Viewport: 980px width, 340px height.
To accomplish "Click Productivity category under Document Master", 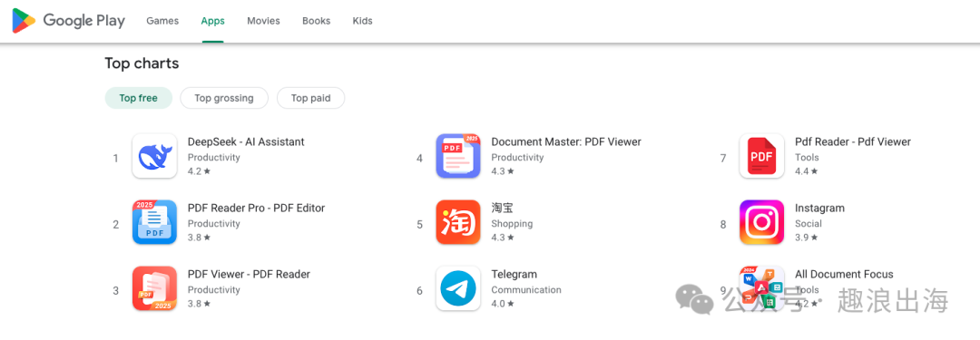I will click(517, 158).
